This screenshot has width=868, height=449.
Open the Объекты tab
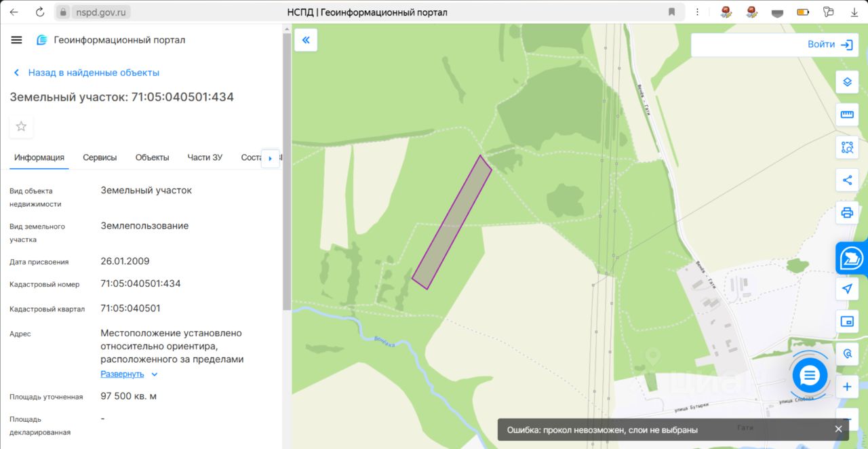tap(152, 157)
